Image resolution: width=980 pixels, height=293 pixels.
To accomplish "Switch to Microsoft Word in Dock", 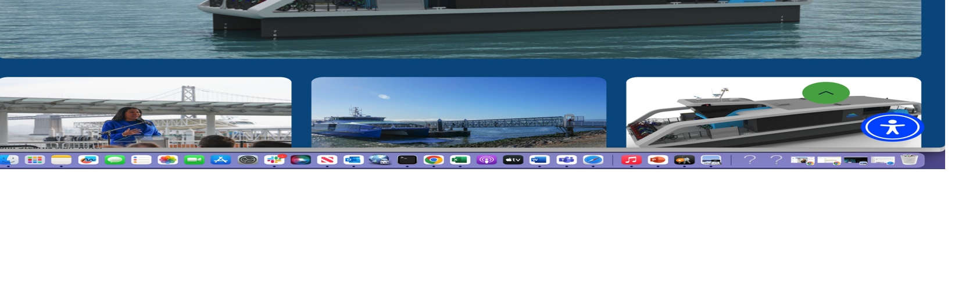I will pyautogui.click(x=540, y=160).
